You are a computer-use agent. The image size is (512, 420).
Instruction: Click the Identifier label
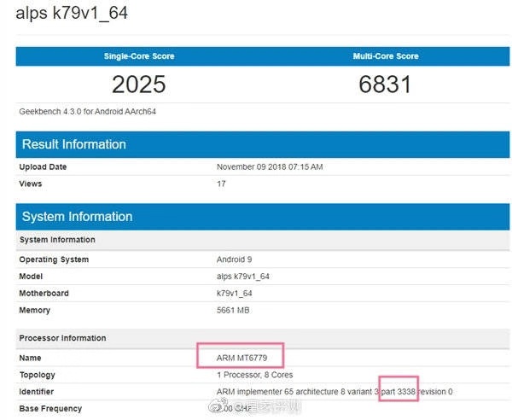(36, 392)
